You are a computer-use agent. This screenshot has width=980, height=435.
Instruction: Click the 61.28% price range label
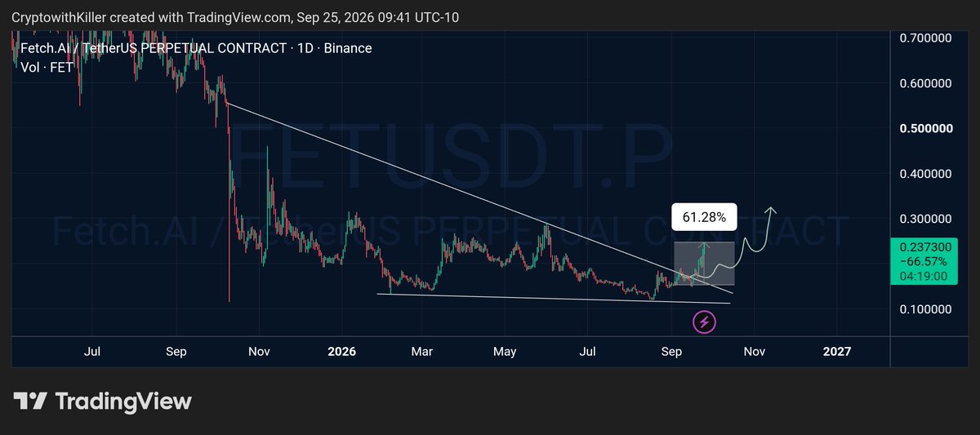[705, 217]
